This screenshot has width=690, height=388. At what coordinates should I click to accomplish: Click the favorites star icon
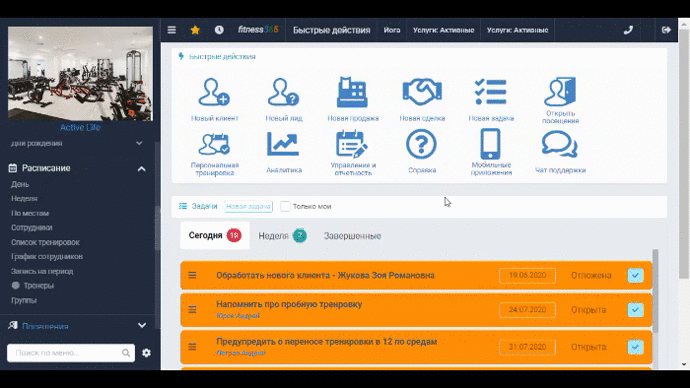[x=195, y=30]
